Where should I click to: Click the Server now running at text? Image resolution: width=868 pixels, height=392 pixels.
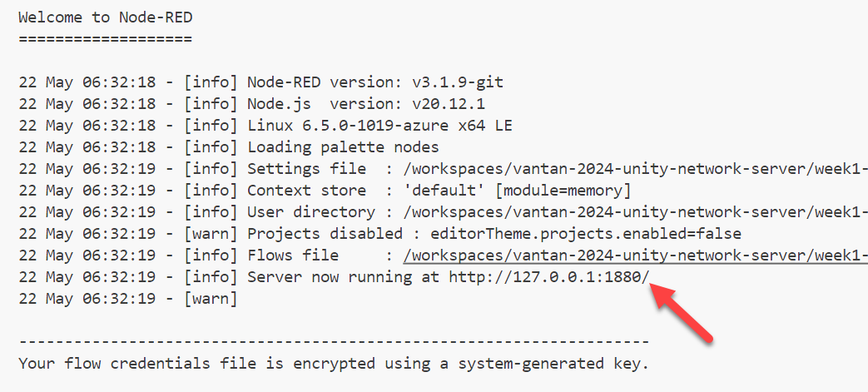pos(343,277)
